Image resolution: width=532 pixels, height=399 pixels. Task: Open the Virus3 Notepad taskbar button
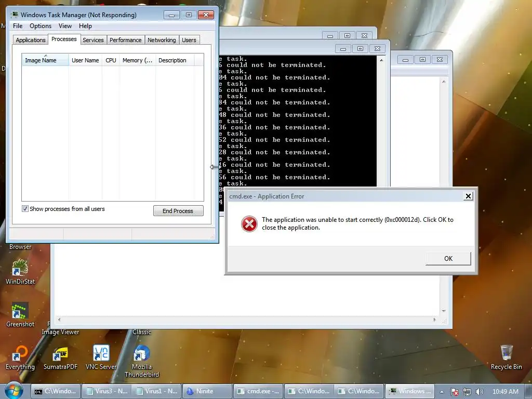(107, 391)
